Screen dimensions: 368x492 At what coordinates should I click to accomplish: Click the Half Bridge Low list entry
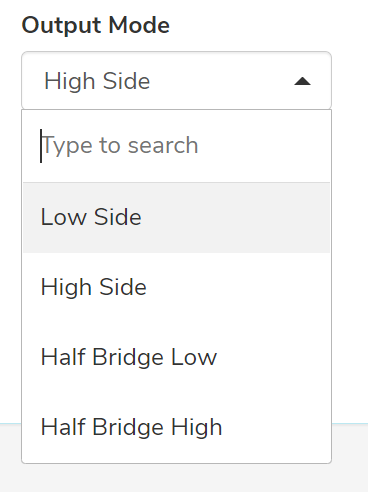(176, 357)
